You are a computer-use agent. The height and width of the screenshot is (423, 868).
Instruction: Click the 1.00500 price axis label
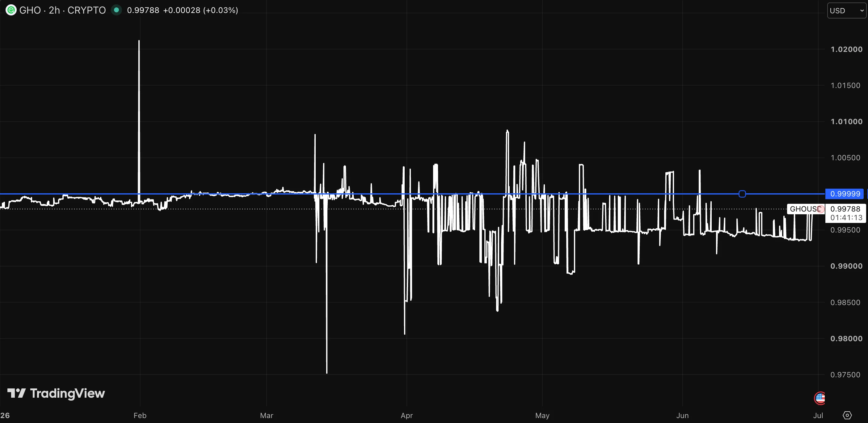click(x=845, y=157)
